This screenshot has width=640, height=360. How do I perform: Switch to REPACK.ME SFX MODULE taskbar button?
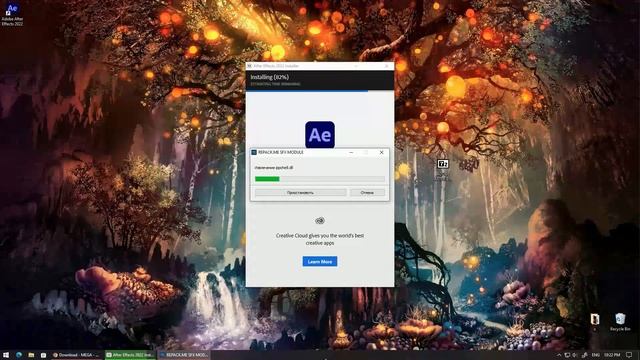184,355
